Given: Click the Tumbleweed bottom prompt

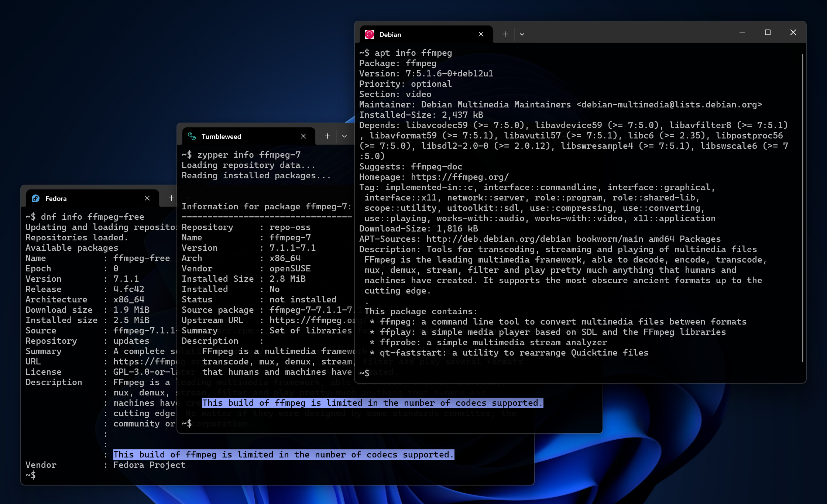Looking at the screenshot, I should click(x=187, y=424).
